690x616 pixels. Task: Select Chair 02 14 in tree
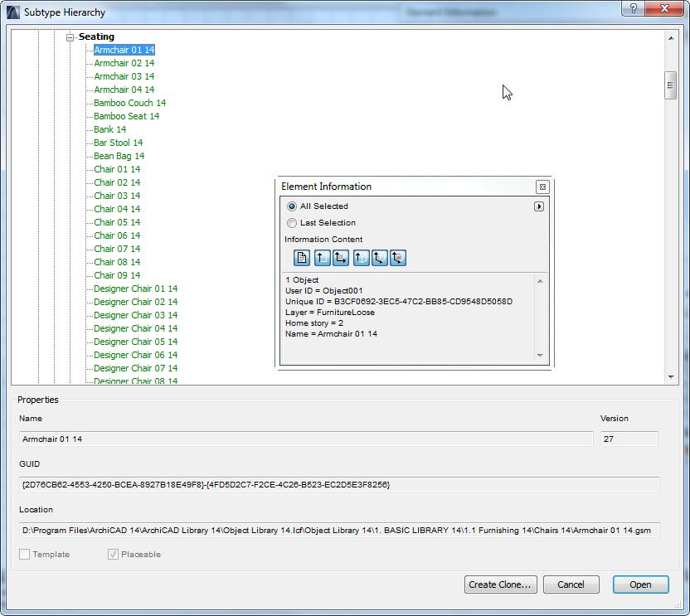coord(117,182)
